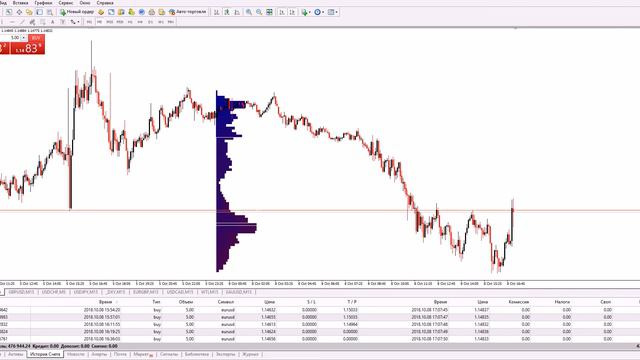640x360 pixels.
Task: Click the blue chat bubble icon
Action: (142, 12)
